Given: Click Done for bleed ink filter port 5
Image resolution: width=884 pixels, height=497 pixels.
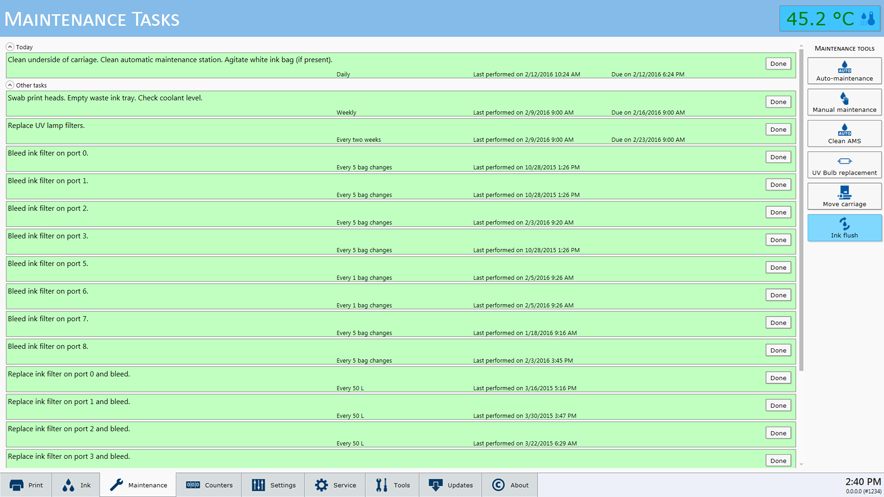Looking at the screenshot, I should coord(777,268).
